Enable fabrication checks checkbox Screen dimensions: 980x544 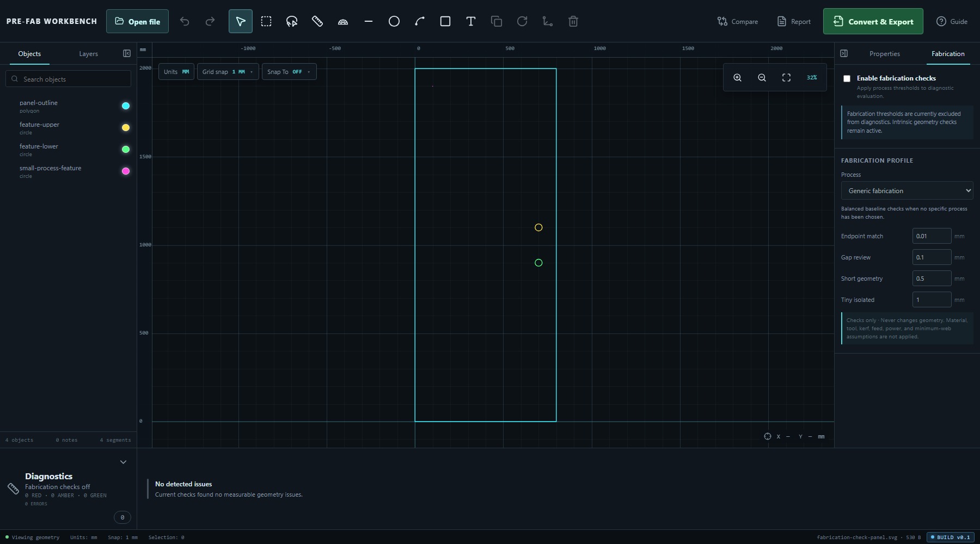847,79
